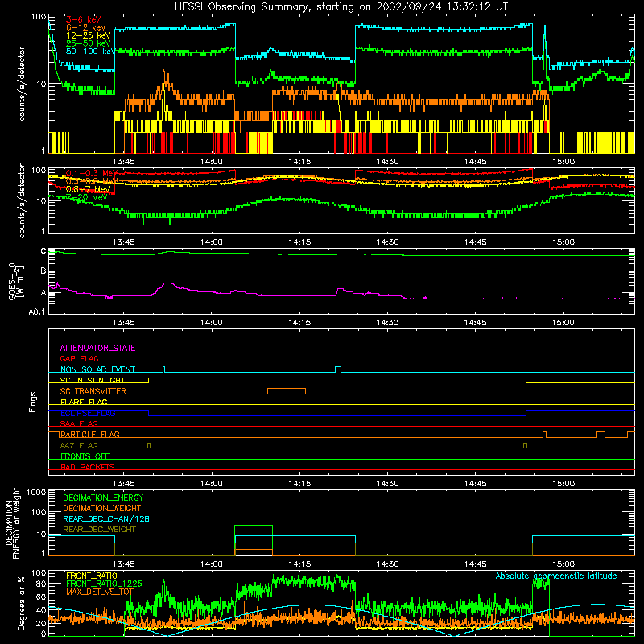Viewport: 644px width, 644px height.
Task: Select the FRONTS_OFF flag label
Action: point(85,456)
